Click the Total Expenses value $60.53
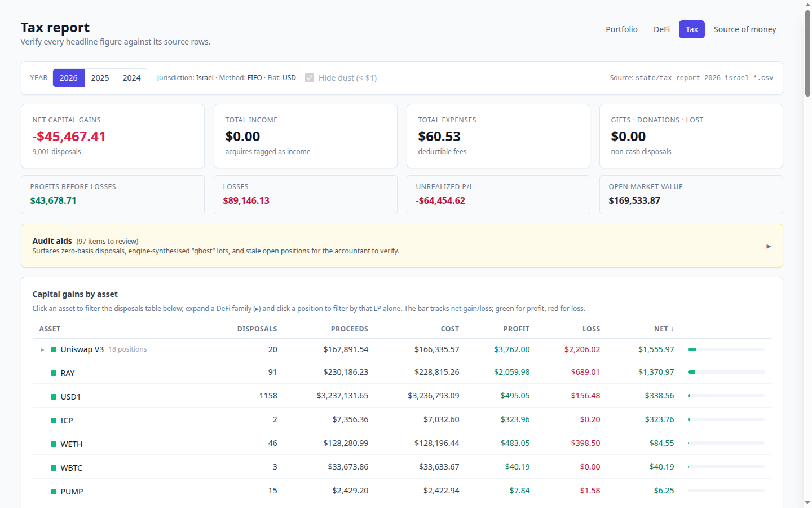Image resolution: width=812 pixels, height=508 pixels. tap(439, 137)
